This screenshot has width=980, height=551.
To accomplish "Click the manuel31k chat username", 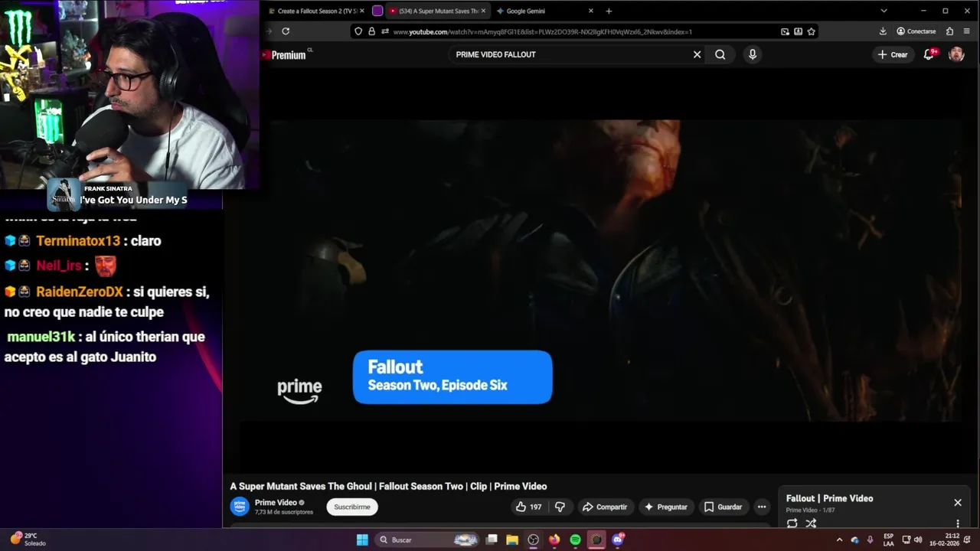I will pyautogui.click(x=41, y=337).
